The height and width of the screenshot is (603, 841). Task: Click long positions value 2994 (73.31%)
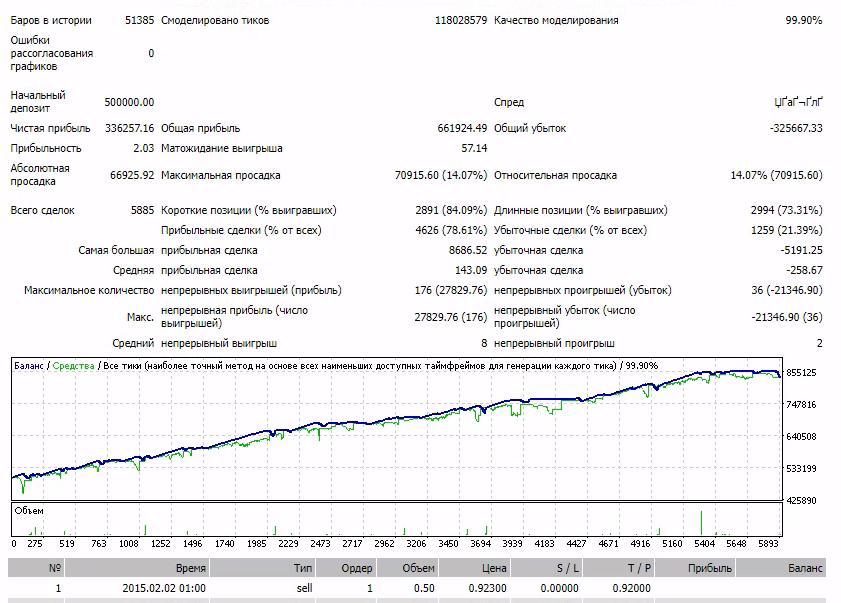coord(786,210)
